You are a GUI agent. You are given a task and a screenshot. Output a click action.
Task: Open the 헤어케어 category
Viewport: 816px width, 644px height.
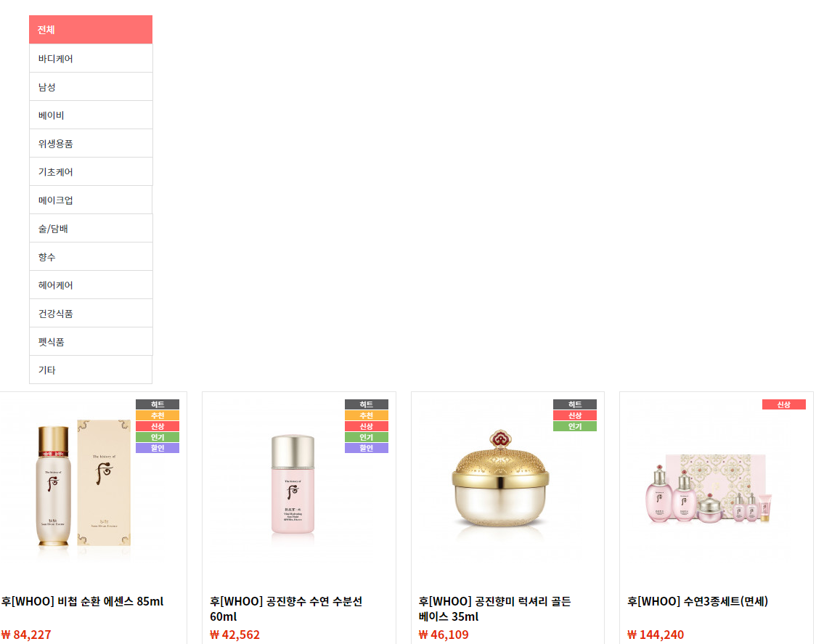91,285
